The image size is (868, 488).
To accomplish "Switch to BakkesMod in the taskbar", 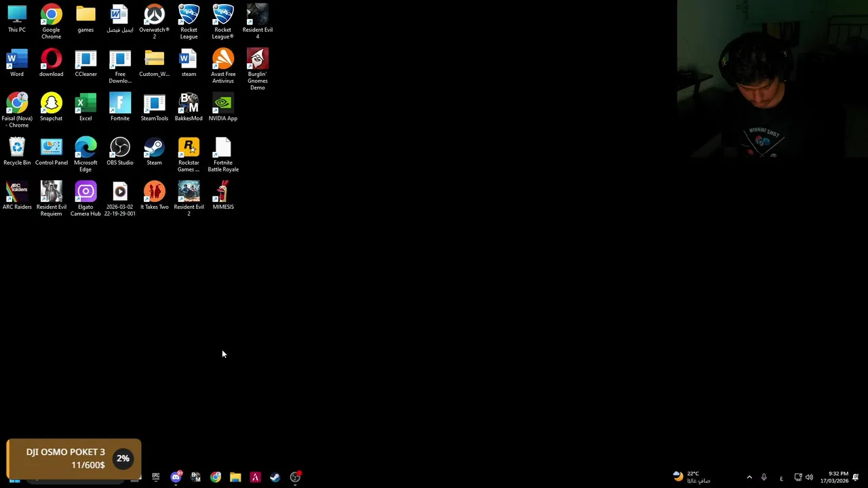I will (195, 477).
